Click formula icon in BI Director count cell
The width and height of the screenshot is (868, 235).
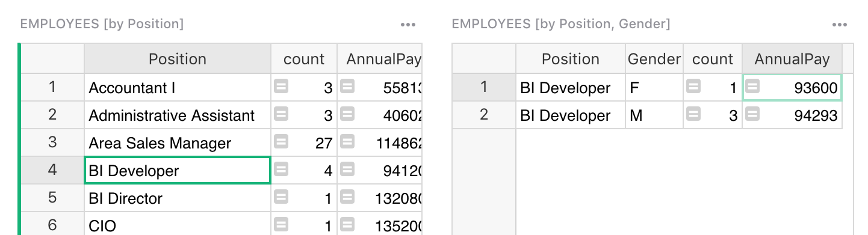point(281,197)
